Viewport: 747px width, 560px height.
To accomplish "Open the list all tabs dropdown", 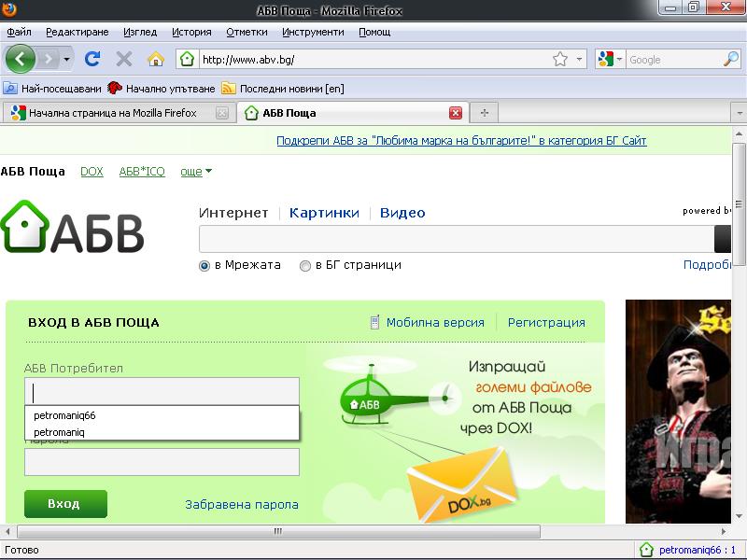I will [x=739, y=113].
